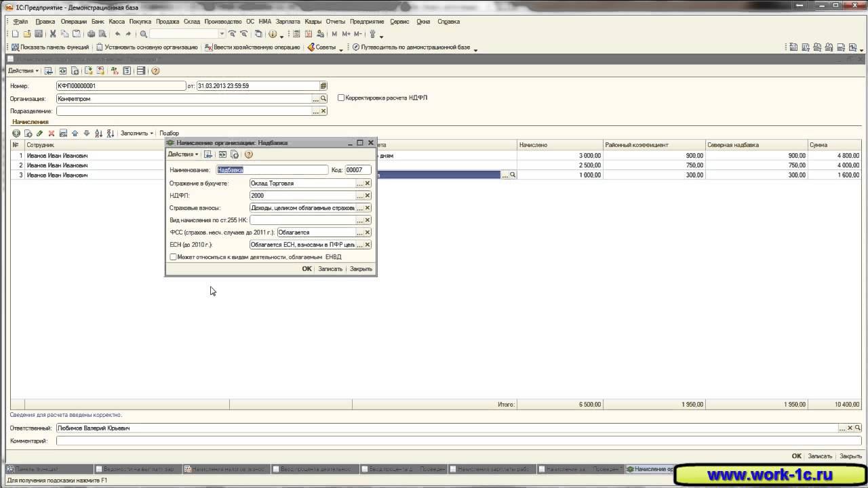Click the Подбор button
The height and width of the screenshot is (488, 868).
pos(169,134)
